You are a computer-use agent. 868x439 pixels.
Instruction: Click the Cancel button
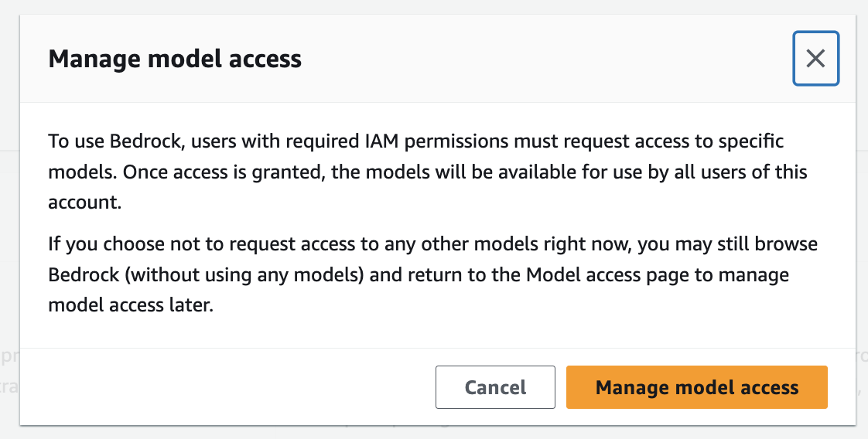pyautogui.click(x=495, y=387)
